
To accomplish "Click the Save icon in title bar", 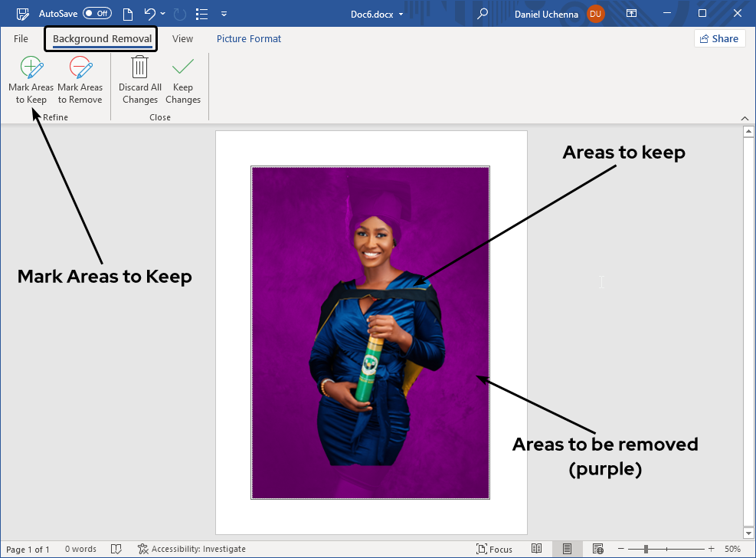I will pos(23,13).
